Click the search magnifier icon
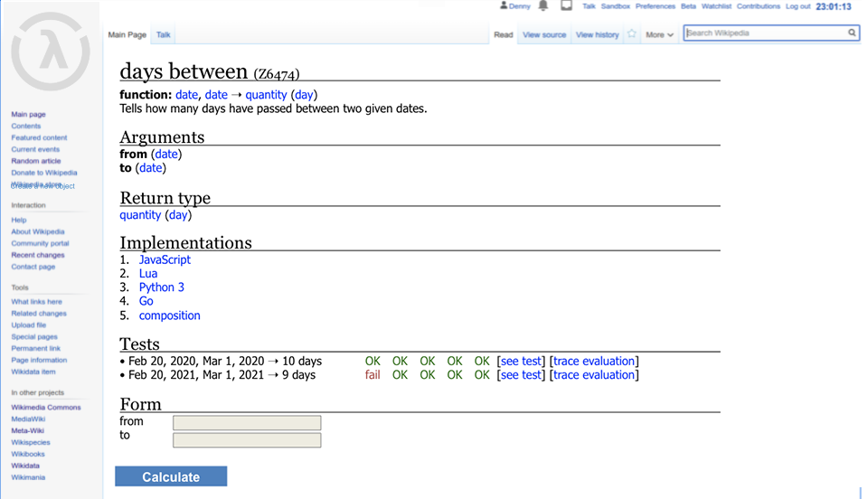868x499 pixels. (x=852, y=33)
